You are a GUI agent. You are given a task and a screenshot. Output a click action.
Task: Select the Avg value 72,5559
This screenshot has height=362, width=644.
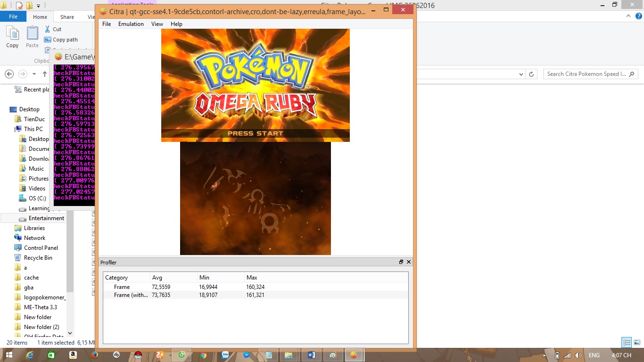pyautogui.click(x=161, y=287)
